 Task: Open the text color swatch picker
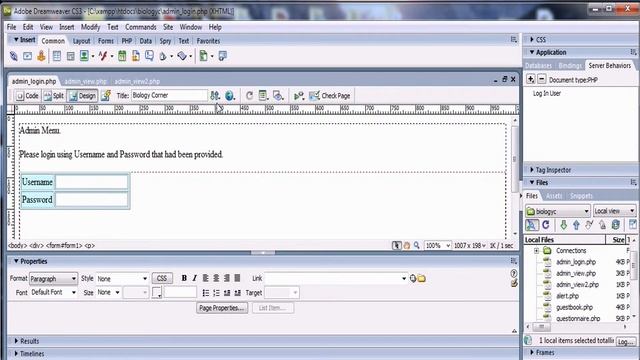156,293
